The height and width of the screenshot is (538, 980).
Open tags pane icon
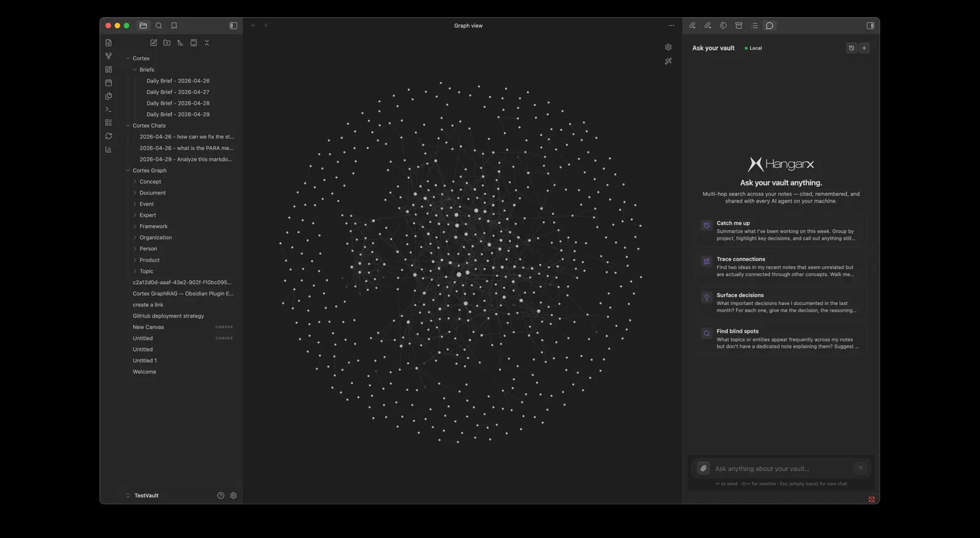[x=723, y=26]
